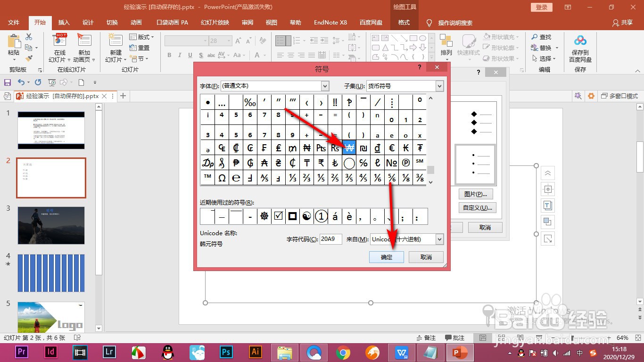Click 共享 share icon
The height and width of the screenshot is (362, 644).
click(x=616, y=23)
